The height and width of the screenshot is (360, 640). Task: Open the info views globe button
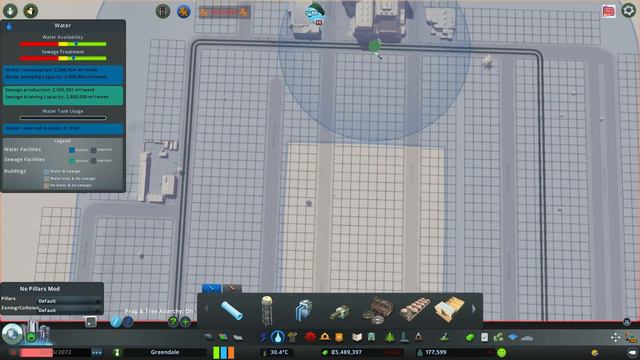pyautogui.click(x=12, y=333)
